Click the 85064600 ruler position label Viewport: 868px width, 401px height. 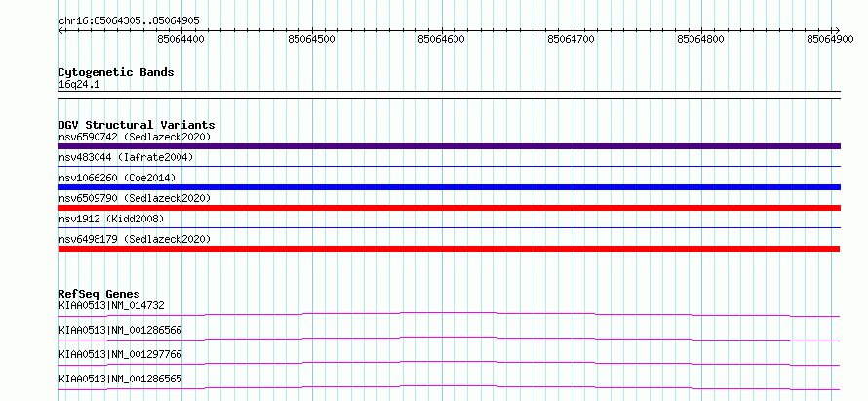pos(441,39)
